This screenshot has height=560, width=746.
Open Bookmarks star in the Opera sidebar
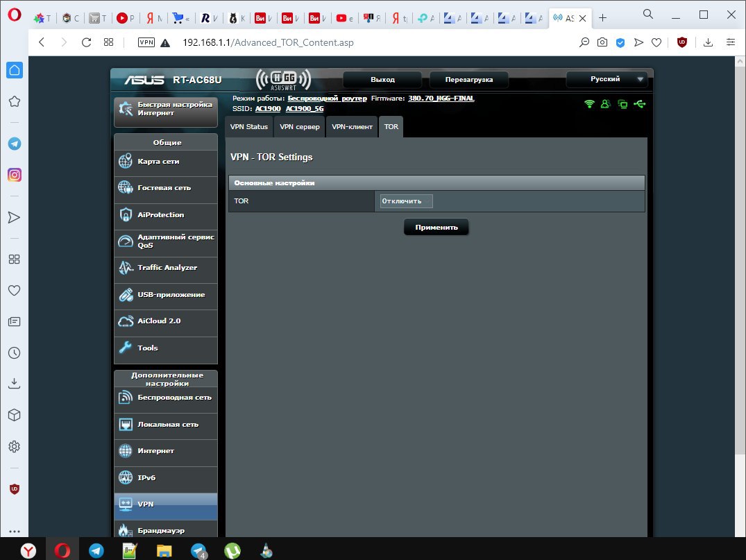[x=15, y=101]
